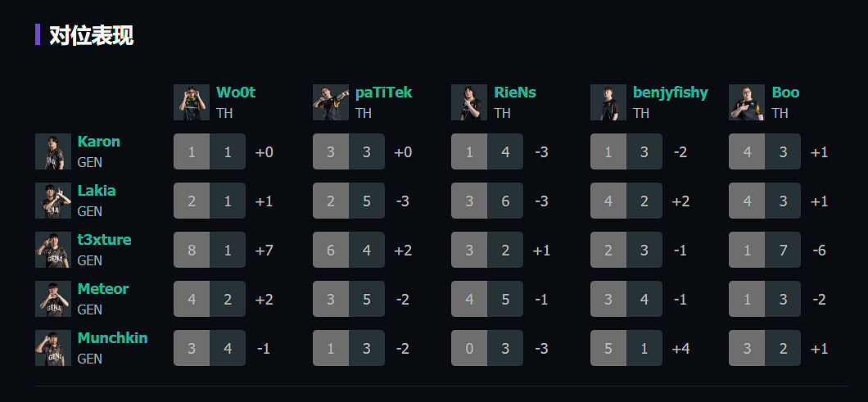Click Boo's player portrait photo

point(747,102)
